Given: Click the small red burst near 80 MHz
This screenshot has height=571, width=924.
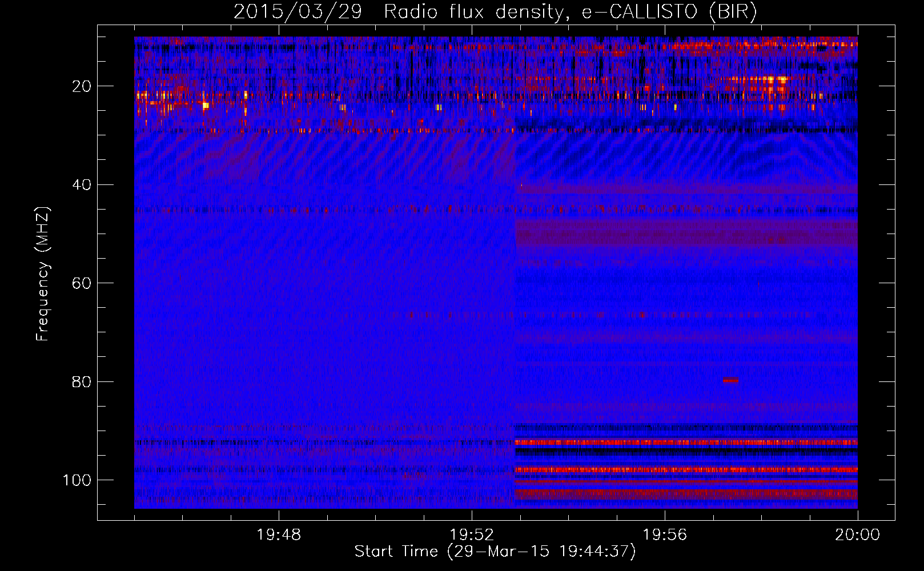Looking at the screenshot, I should click(x=730, y=380).
